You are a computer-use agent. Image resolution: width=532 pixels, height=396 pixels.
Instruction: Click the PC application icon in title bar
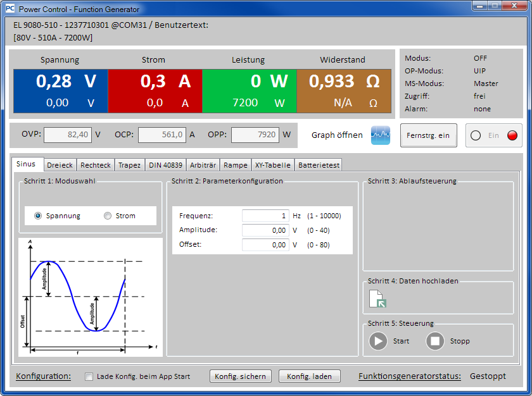point(9,9)
